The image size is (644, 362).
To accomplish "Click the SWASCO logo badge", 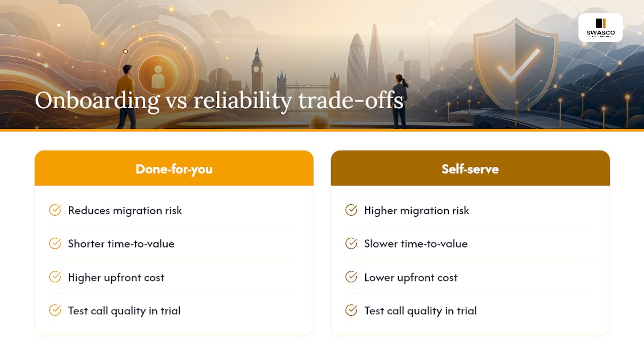I will 600,28.
